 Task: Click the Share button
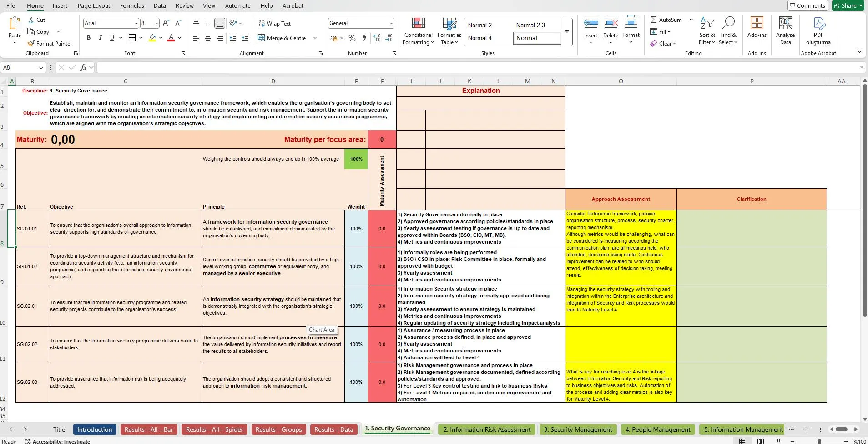click(848, 5)
